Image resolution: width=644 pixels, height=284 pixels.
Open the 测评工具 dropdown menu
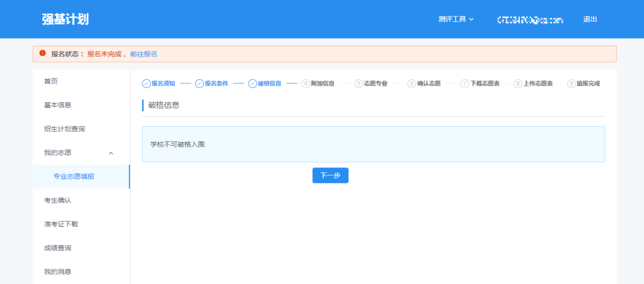[456, 19]
